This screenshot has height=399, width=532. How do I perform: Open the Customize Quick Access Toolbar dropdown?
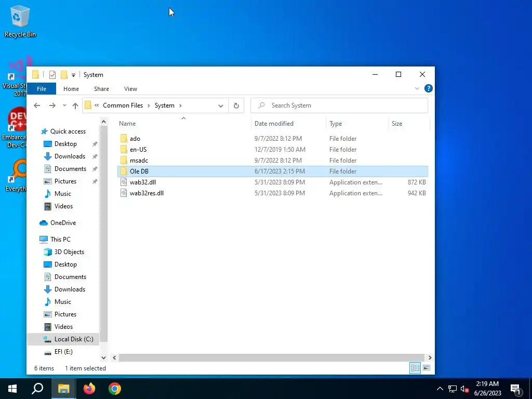(x=73, y=75)
